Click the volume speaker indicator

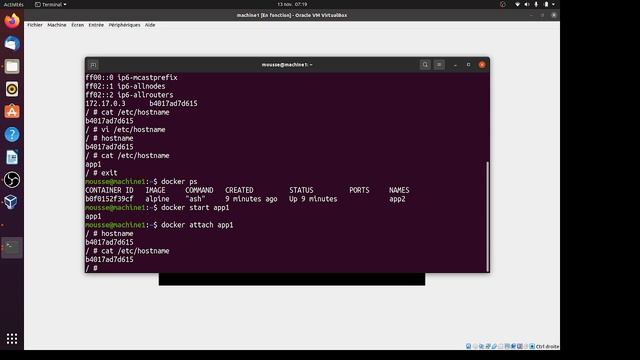pyautogui.click(x=527, y=4)
